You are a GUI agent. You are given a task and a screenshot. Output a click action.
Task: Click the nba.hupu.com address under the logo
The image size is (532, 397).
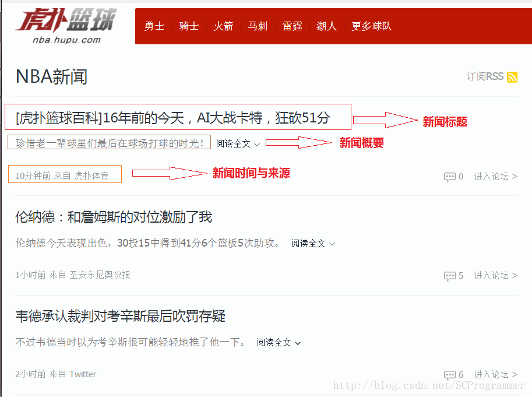pyautogui.click(x=67, y=40)
